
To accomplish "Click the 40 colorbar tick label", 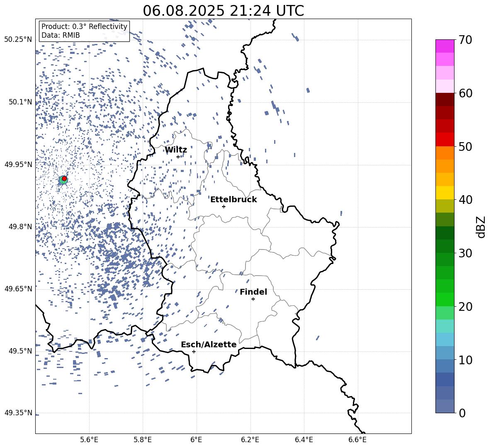I will point(465,200).
